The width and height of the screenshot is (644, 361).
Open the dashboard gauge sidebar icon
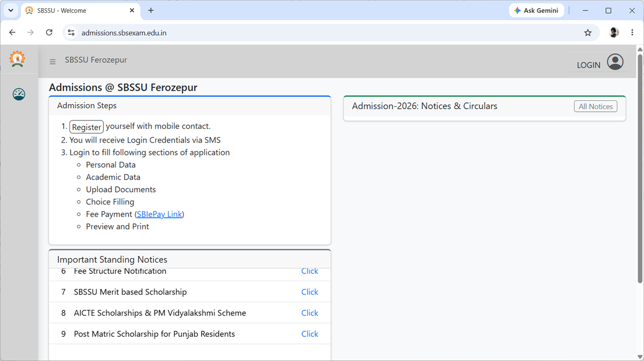click(19, 94)
